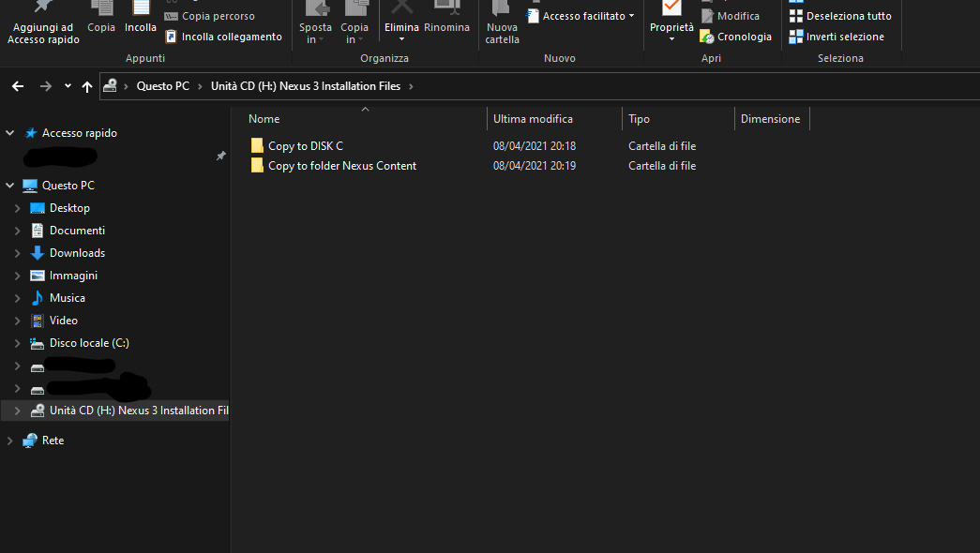Screen dimensions: 980x553
Task: Click the Proprietà checkmark icon
Action: (x=671, y=8)
